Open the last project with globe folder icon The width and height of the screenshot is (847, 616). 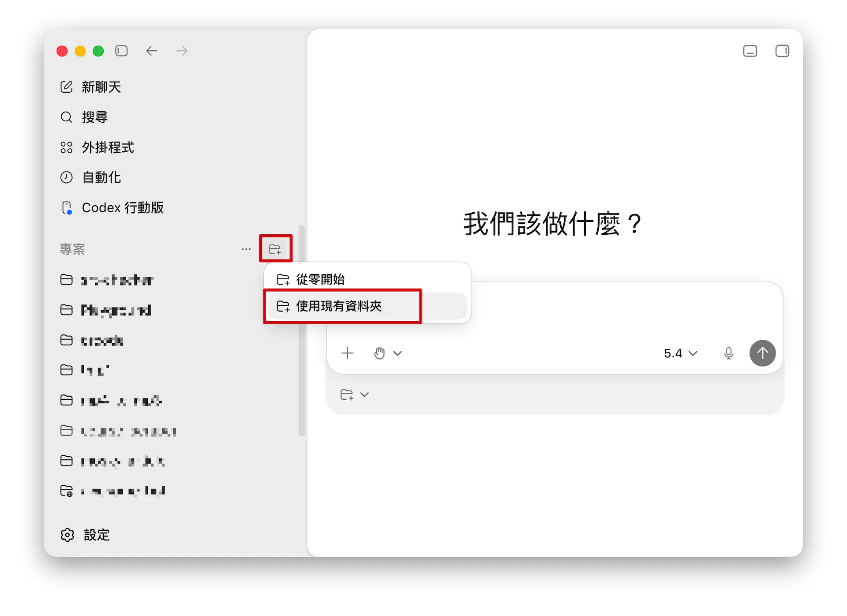[x=113, y=491]
